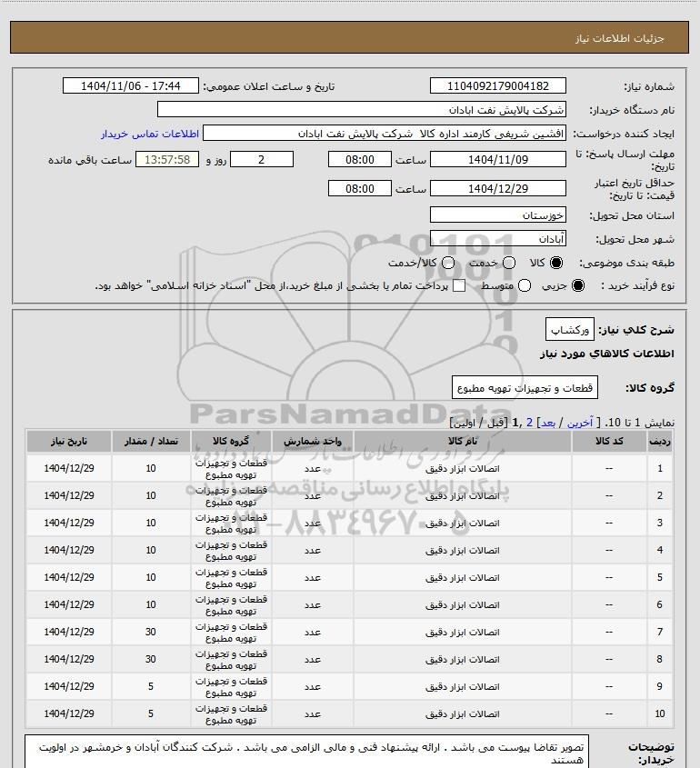Click the response deadline date 1404/11/09
The width and height of the screenshot is (700, 768).
point(497,159)
